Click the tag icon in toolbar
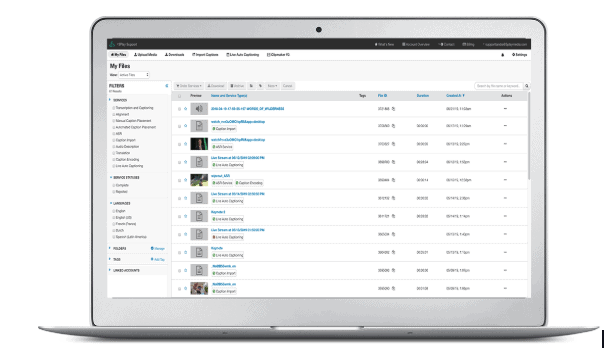This screenshot has height=361, width=605. point(260,86)
